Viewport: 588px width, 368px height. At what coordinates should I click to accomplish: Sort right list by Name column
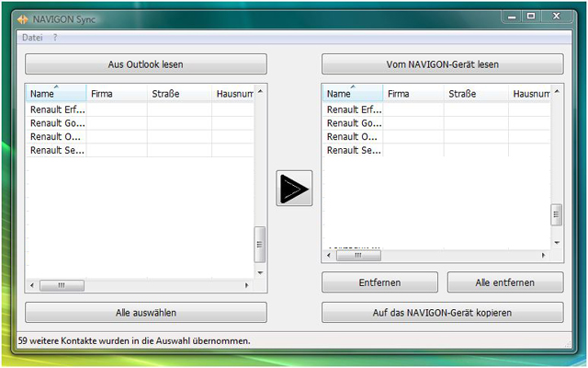point(352,94)
